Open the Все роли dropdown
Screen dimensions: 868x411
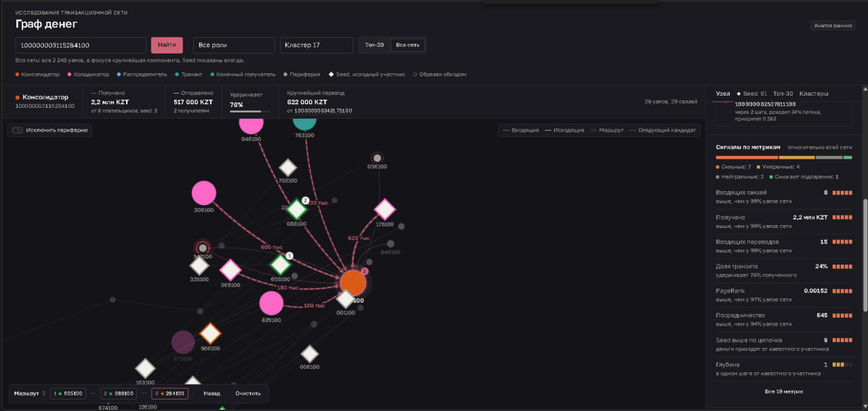click(234, 45)
